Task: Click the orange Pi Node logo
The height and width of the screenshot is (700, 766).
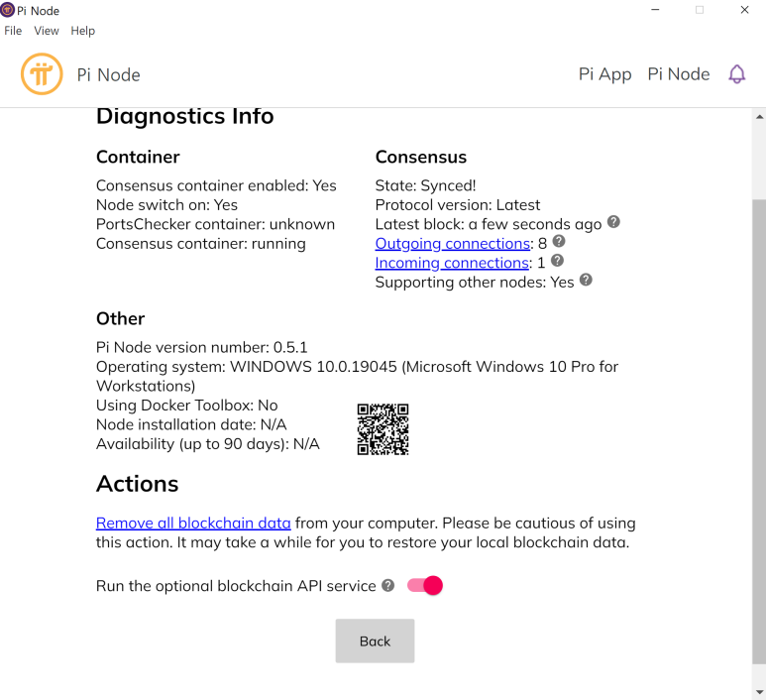Action: click(x=42, y=73)
